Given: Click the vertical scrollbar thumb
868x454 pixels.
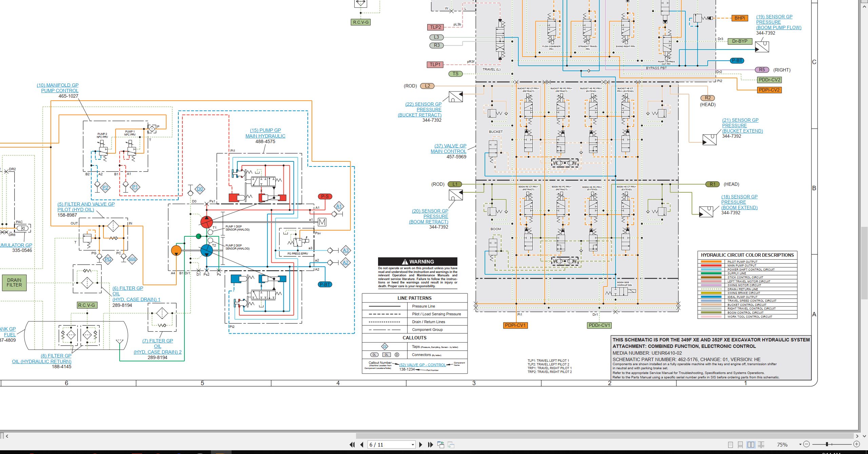Looking at the screenshot, I should click(864, 262).
